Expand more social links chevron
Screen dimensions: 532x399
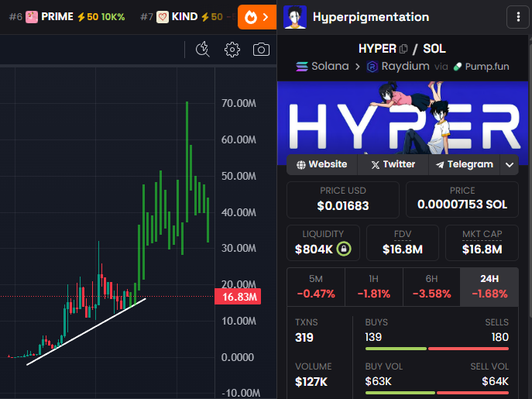pyautogui.click(x=510, y=165)
